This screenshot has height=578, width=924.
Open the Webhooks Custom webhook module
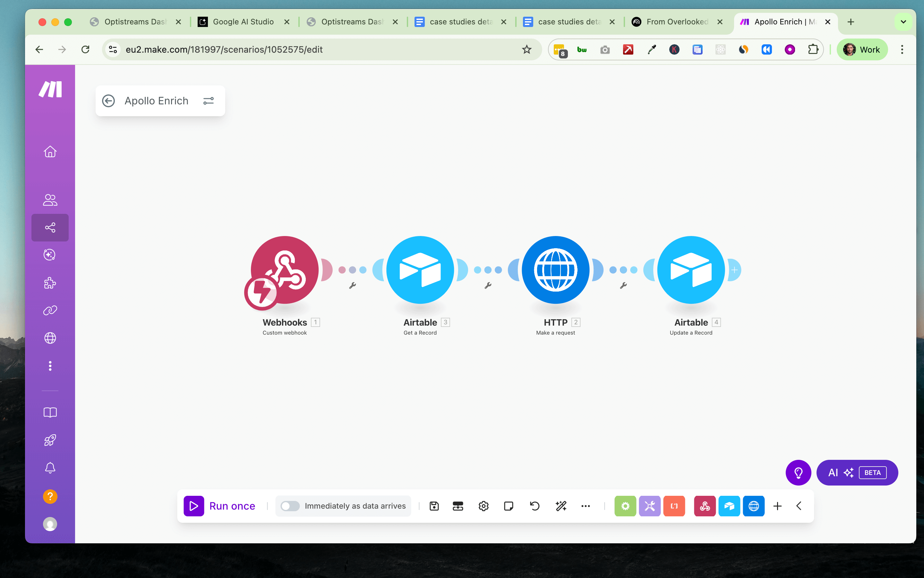[285, 270]
